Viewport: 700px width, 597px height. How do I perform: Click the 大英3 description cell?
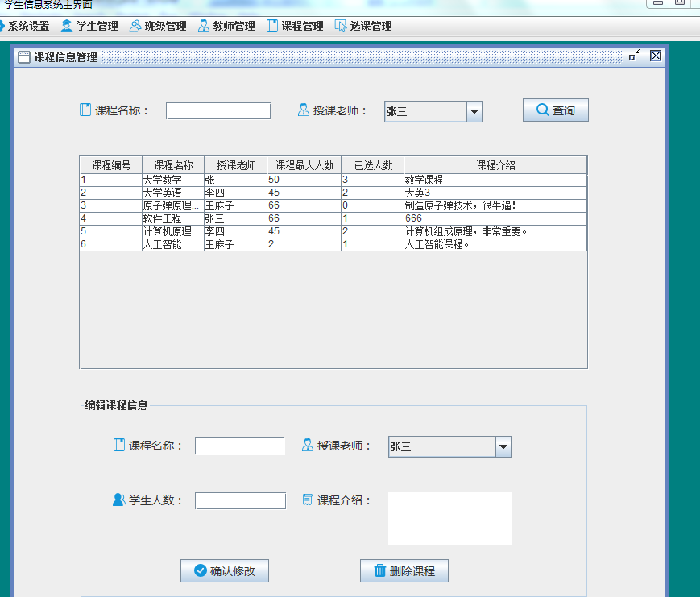[x=495, y=193]
